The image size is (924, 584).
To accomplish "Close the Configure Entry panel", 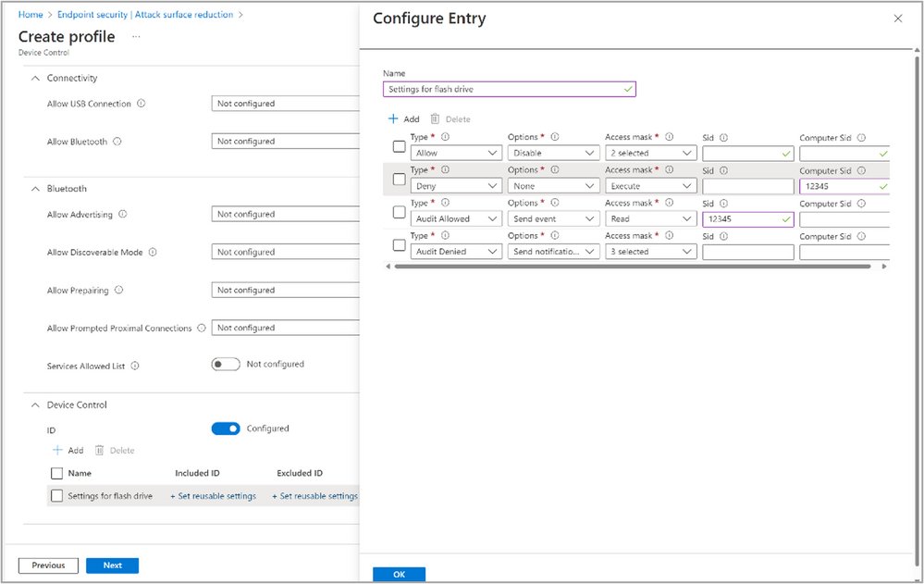I will pos(898,19).
